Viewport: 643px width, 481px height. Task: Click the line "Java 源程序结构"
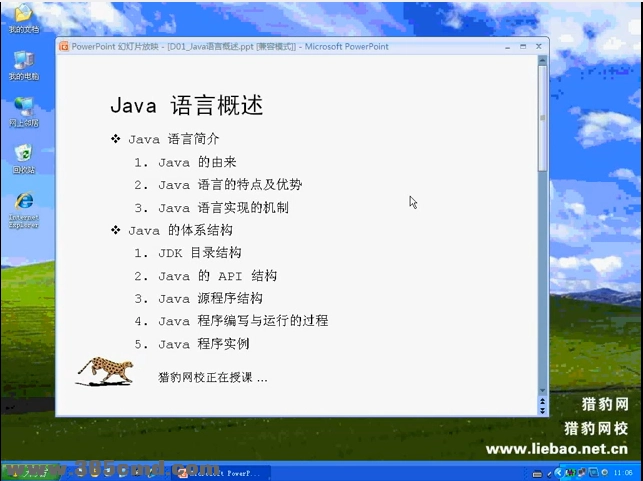coord(210,298)
